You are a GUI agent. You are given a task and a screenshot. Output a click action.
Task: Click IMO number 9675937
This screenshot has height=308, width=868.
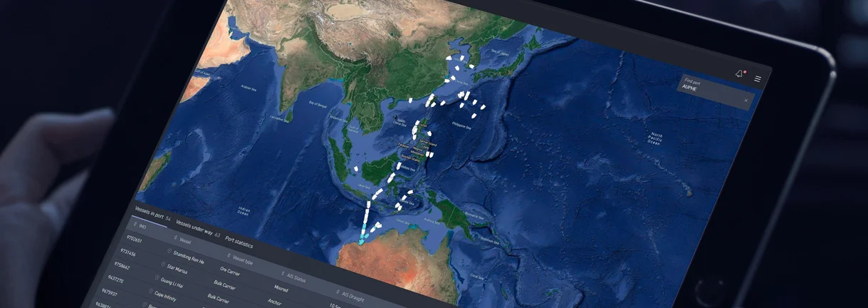(110, 292)
